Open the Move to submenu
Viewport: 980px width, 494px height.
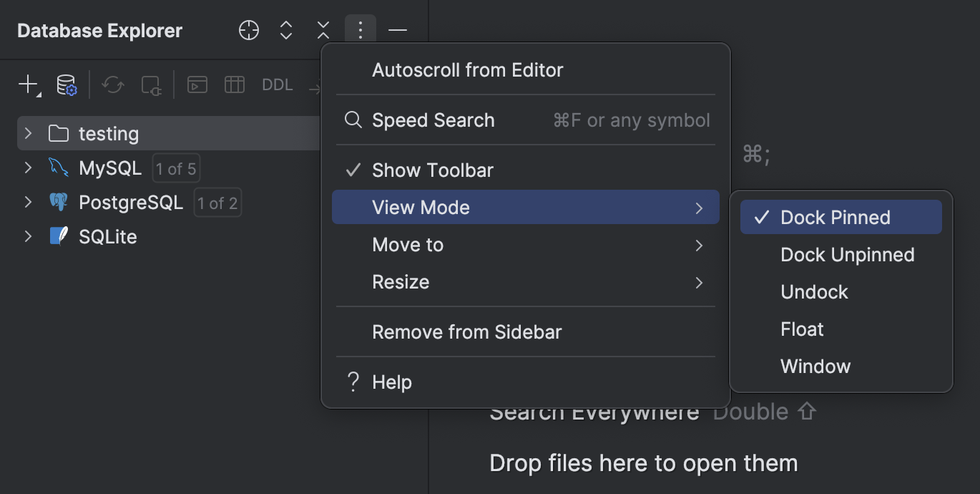click(x=408, y=244)
